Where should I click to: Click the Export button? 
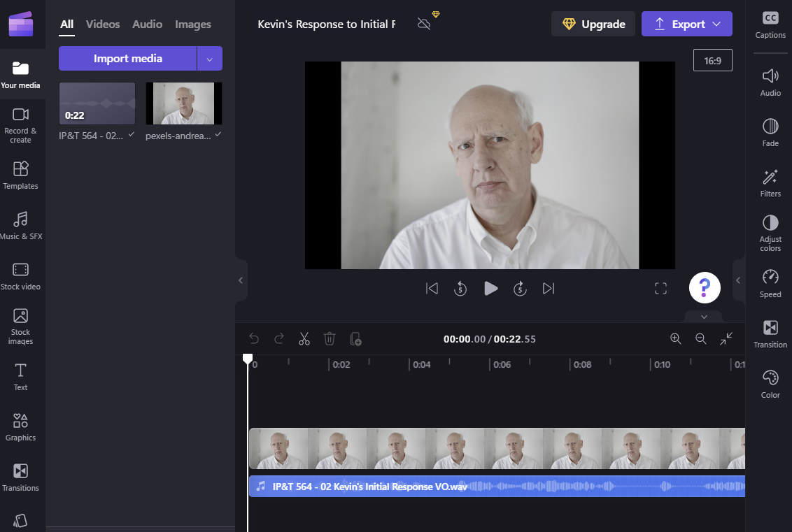(x=686, y=24)
